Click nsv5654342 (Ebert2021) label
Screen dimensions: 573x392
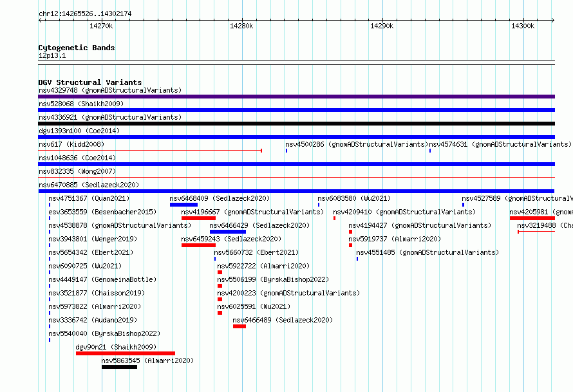[x=91, y=252]
